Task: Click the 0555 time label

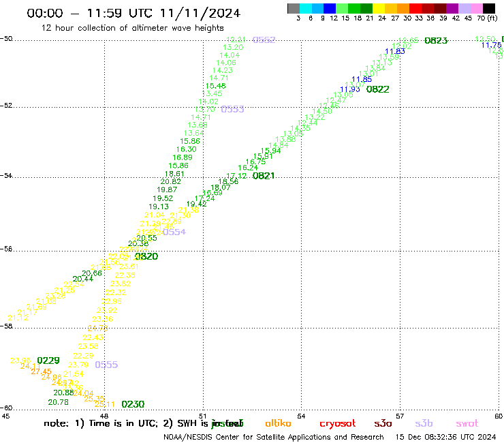Action: click(x=106, y=365)
